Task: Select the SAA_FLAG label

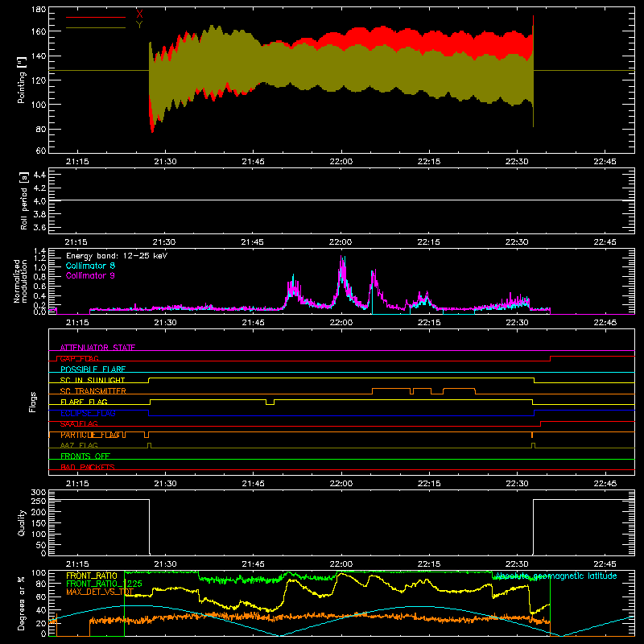Action: point(79,424)
